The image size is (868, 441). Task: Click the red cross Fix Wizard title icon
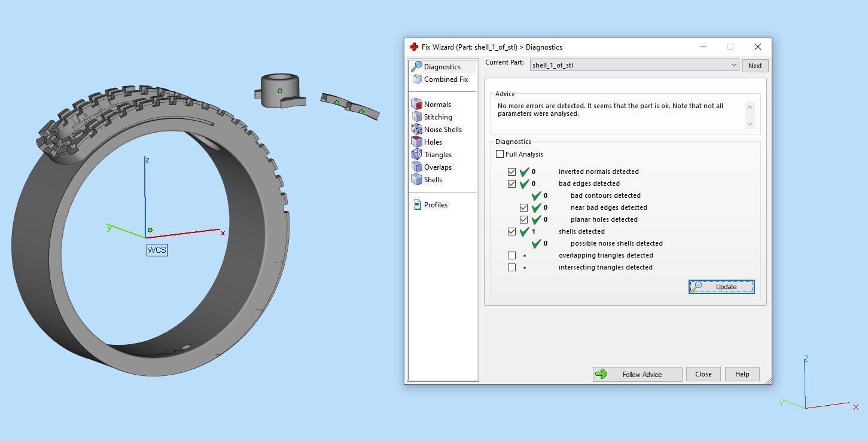pyautogui.click(x=413, y=47)
